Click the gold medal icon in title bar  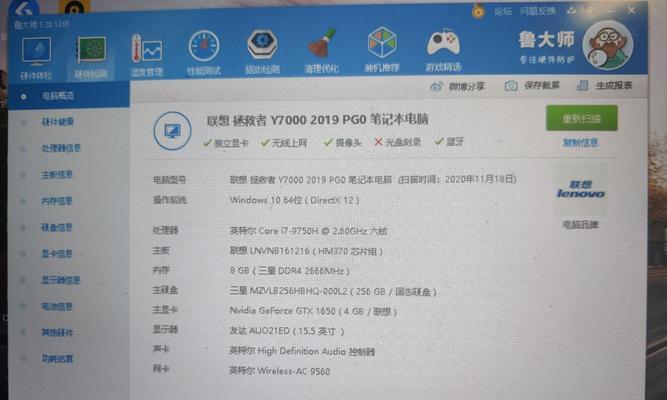tap(478, 11)
